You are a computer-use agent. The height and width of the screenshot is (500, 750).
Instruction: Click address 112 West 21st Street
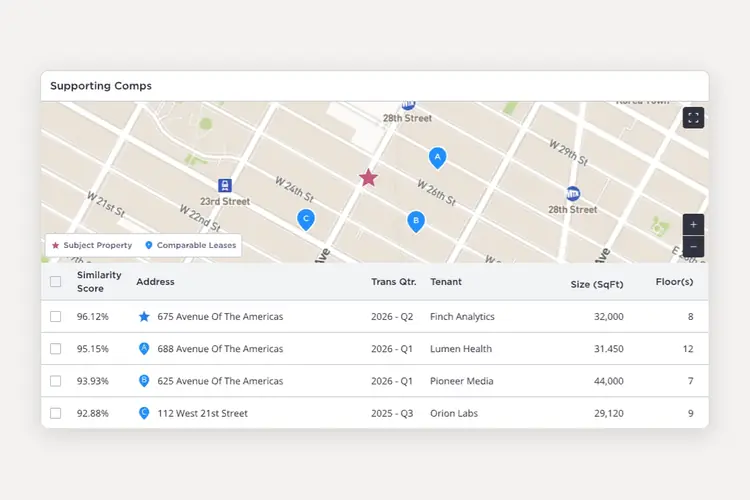click(x=202, y=413)
